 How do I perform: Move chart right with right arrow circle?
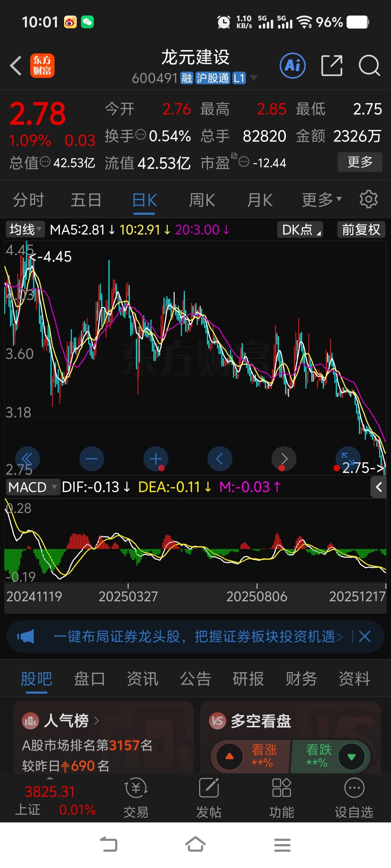(x=284, y=459)
